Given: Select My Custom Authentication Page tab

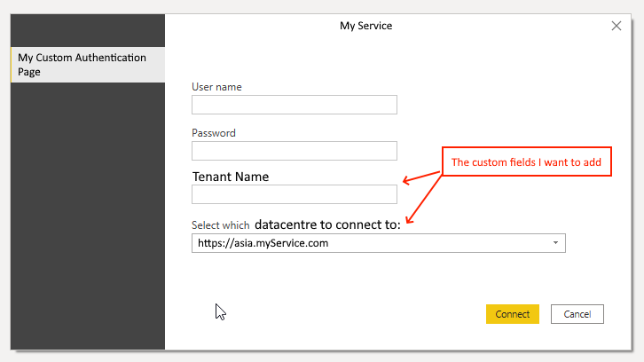Looking at the screenshot, I should pos(88,65).
